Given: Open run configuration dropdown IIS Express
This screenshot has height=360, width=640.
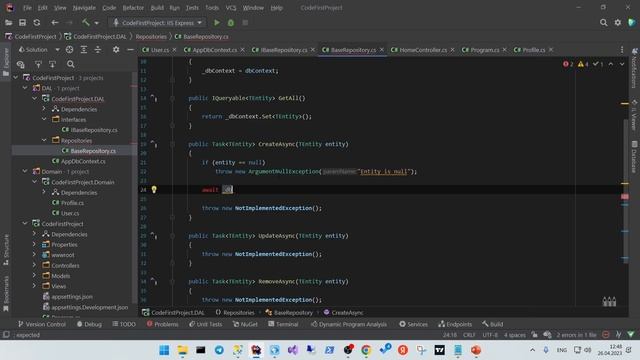Looking at the screenshot, I should point(158,23).
